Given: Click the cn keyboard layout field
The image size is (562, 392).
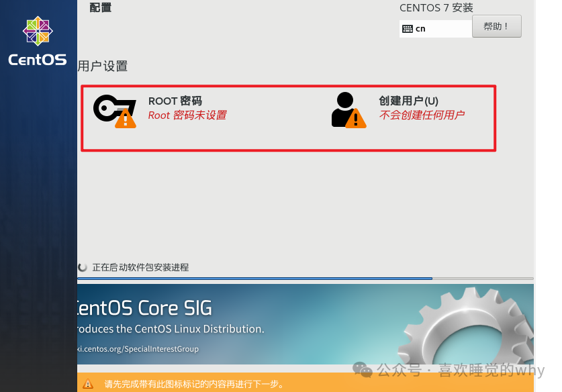Looking at the screenshot, I should [x=436, y=29].
